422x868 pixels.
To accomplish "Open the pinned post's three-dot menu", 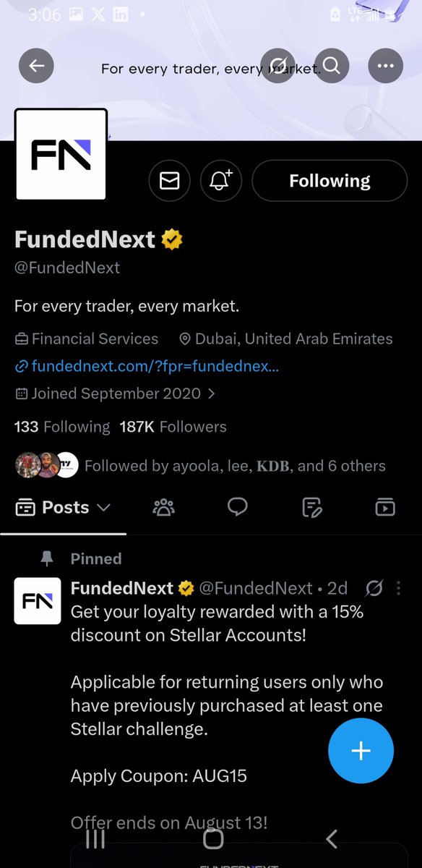I will (x=399, y=589).
